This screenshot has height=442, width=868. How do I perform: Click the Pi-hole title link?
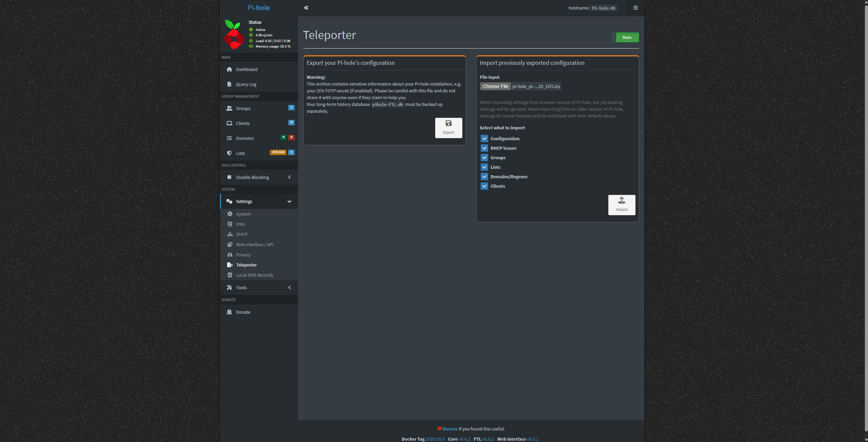click(259, 8)
